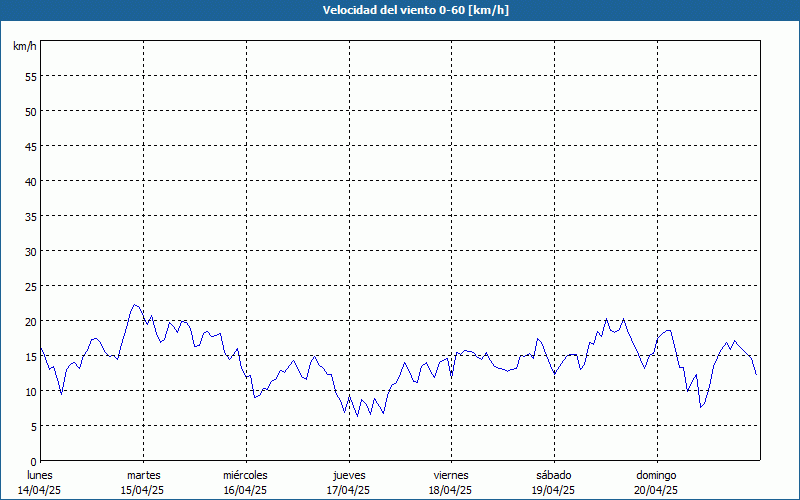The width and height of the screenshot is (800, 500).
Task: Click the 40 value on y-axis
Action: [x=31, y=182]
